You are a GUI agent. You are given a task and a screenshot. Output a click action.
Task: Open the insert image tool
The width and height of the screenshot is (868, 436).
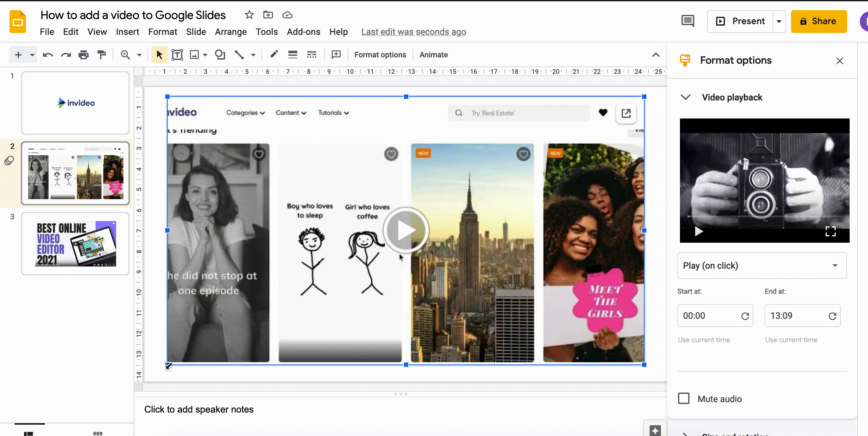point(195,54)
